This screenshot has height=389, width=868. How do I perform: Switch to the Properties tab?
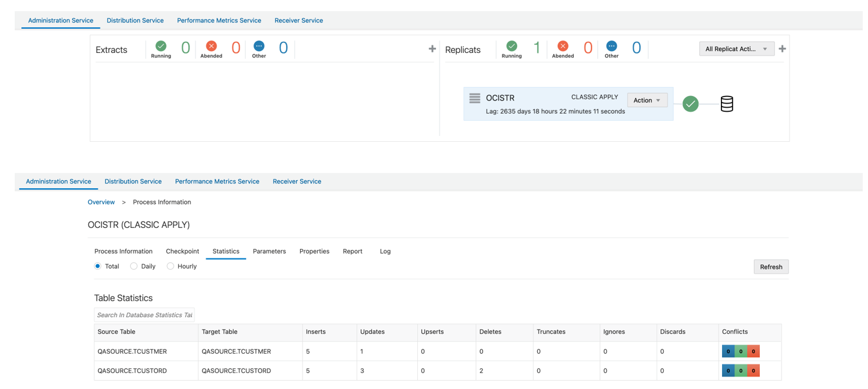314,251
